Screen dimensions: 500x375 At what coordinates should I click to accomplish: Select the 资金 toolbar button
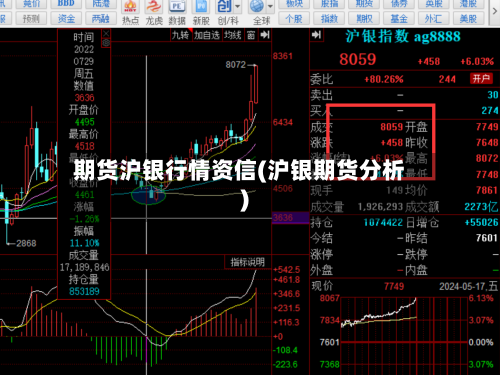coord(66,19)
